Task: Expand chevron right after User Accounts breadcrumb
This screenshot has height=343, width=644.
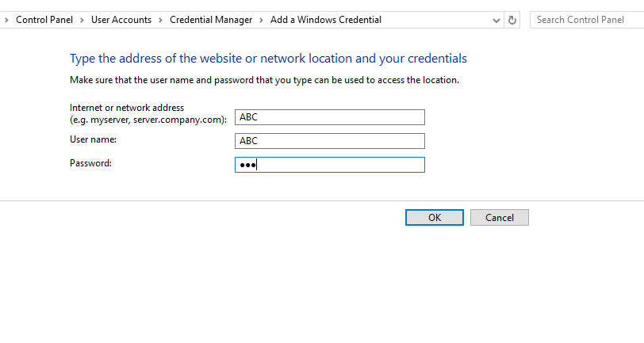Action: pos(160,20)
